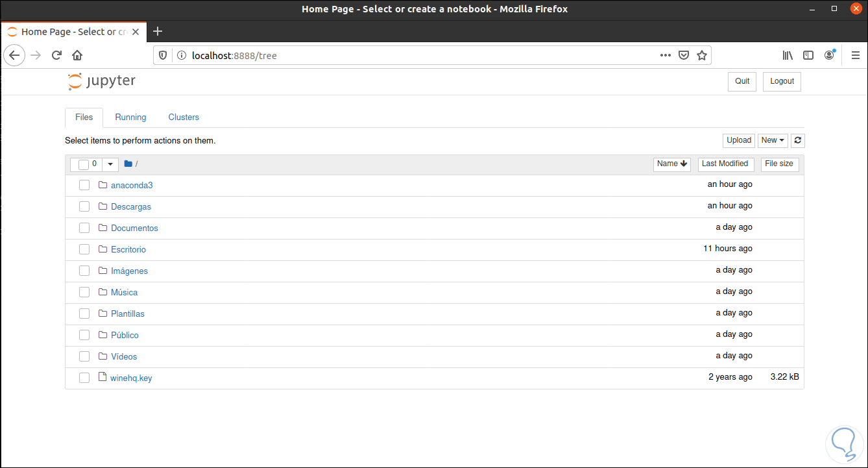Switch to the Clusters tab
Image resolution: width=868 pixels, height=468 pixels.
pyautogui.click(x=184, y=117)
